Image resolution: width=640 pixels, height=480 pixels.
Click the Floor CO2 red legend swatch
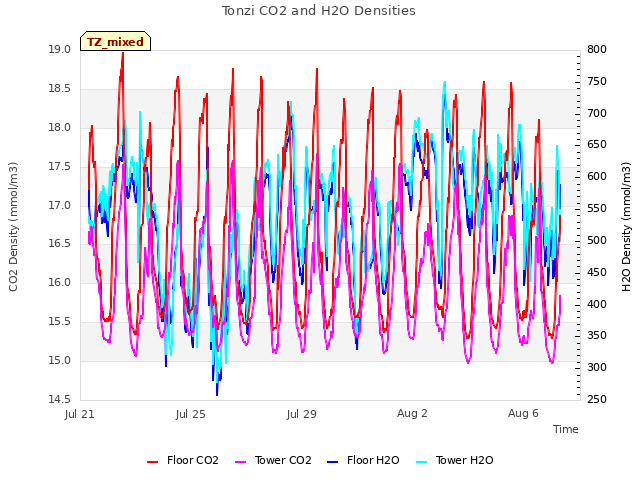(x=153, y=462)
